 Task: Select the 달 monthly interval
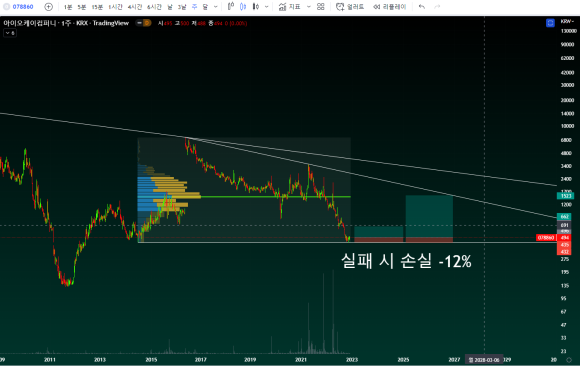[205, 7]
